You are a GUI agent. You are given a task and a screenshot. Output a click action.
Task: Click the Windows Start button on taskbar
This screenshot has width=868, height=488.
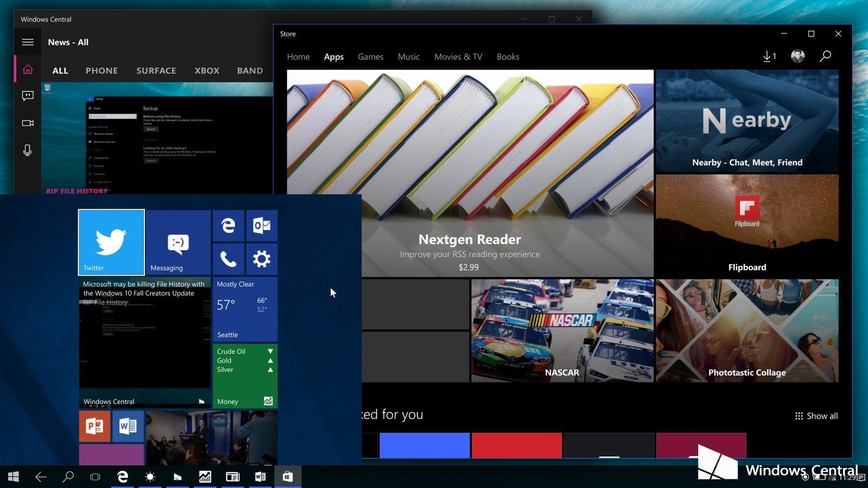[x=14, y=477]
